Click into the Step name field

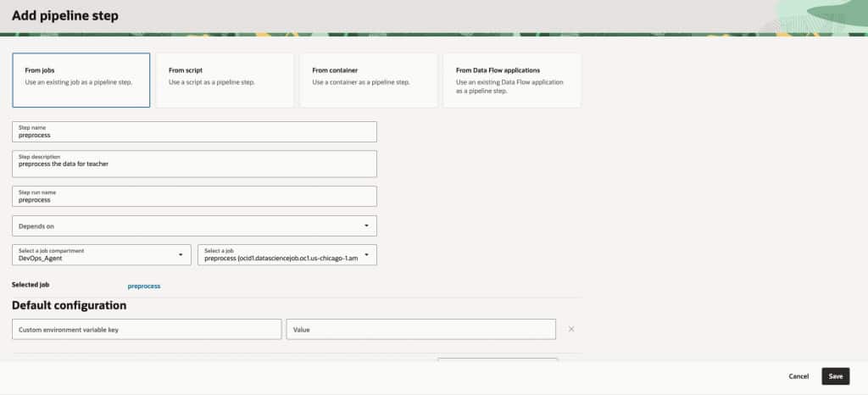[x=194, y=131]
